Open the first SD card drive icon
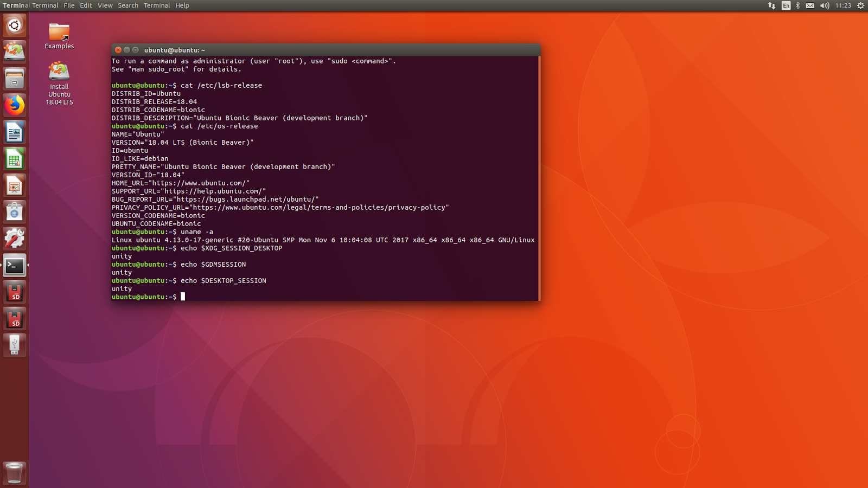 pyautogui.click(x=15, y=292)
